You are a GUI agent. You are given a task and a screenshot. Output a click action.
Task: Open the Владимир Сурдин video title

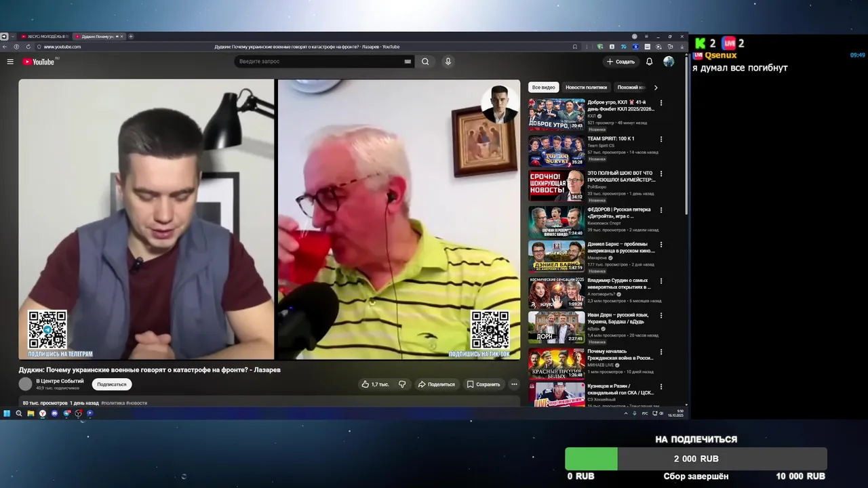point(619,283)
